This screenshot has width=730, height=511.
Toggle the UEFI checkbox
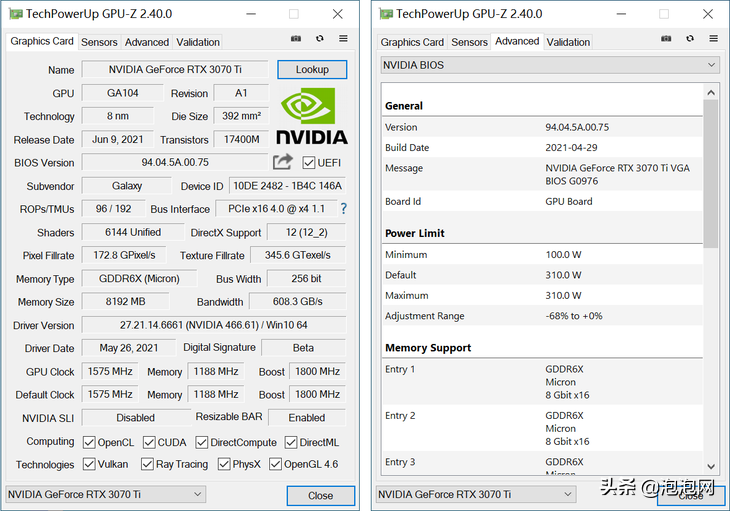(308, 163)
